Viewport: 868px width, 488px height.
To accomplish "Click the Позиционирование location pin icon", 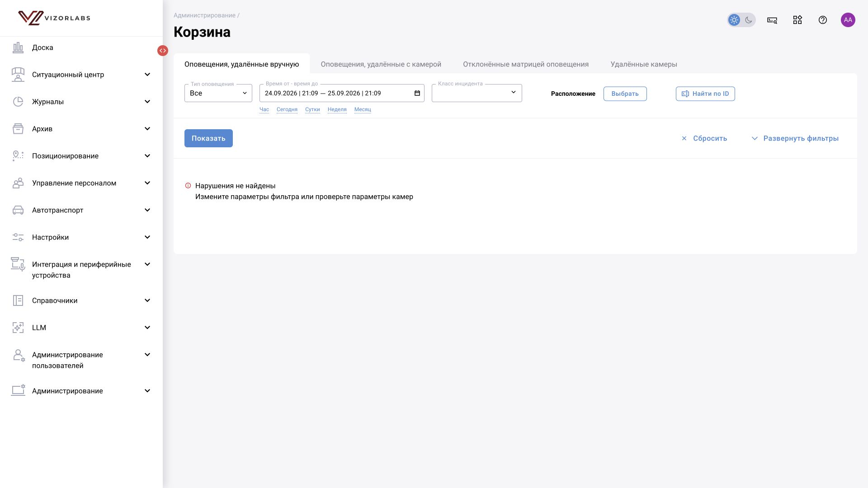I will point(18,156).
